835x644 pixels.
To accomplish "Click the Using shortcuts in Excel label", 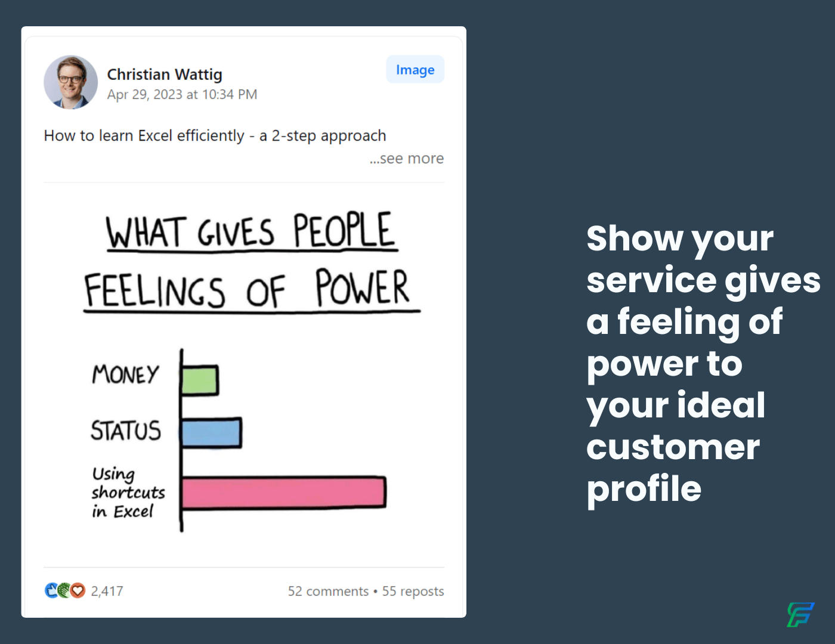I will point(128,493).
